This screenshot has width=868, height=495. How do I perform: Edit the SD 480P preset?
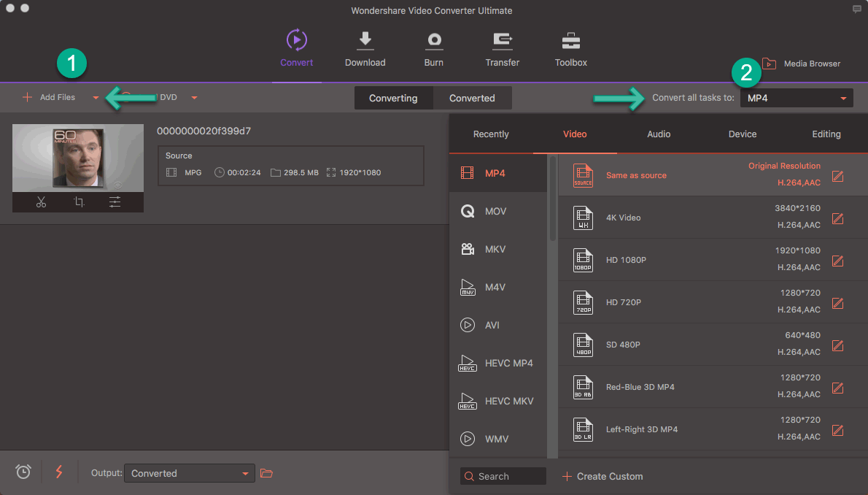click(x=837, y=345)
